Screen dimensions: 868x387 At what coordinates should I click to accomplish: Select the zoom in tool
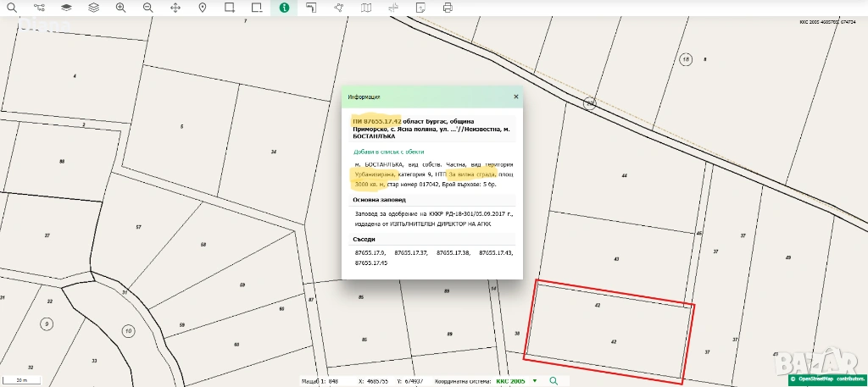click(x=120, y=8)
